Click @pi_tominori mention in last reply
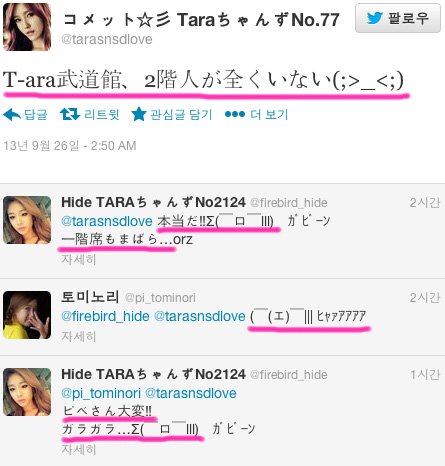The image size is (445, 466). click(101, 393)
